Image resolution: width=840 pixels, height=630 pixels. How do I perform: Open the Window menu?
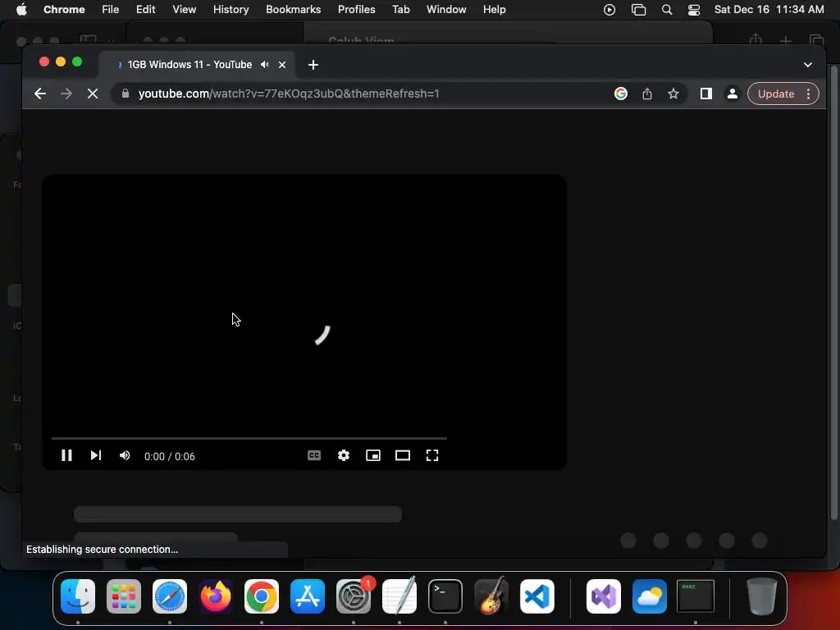pos(446,9)
